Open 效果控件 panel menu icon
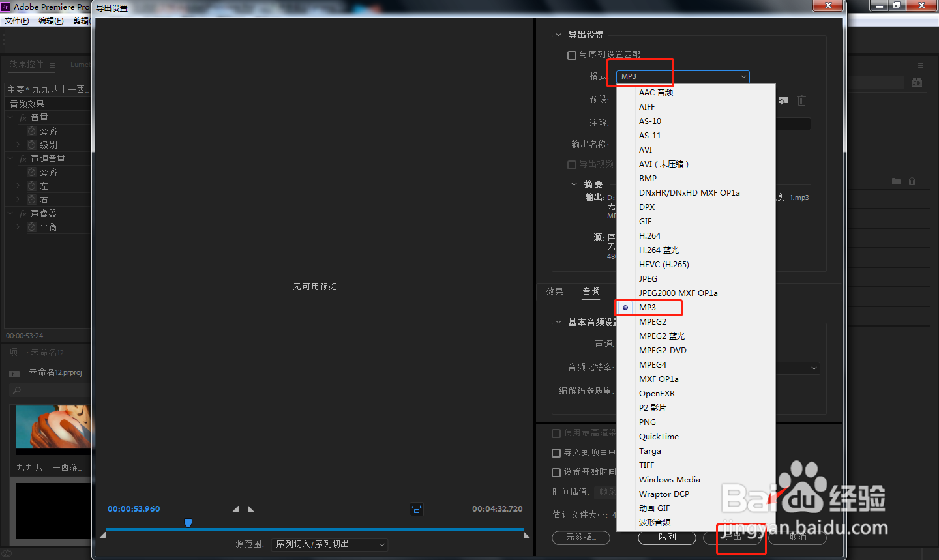 [52, 65]
